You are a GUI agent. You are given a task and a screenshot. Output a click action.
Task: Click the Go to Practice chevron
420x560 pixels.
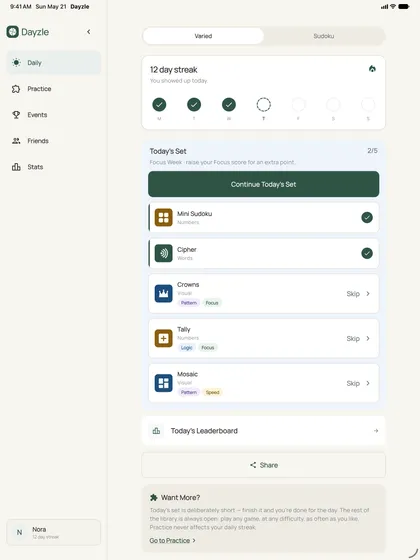tap(194, 540)
